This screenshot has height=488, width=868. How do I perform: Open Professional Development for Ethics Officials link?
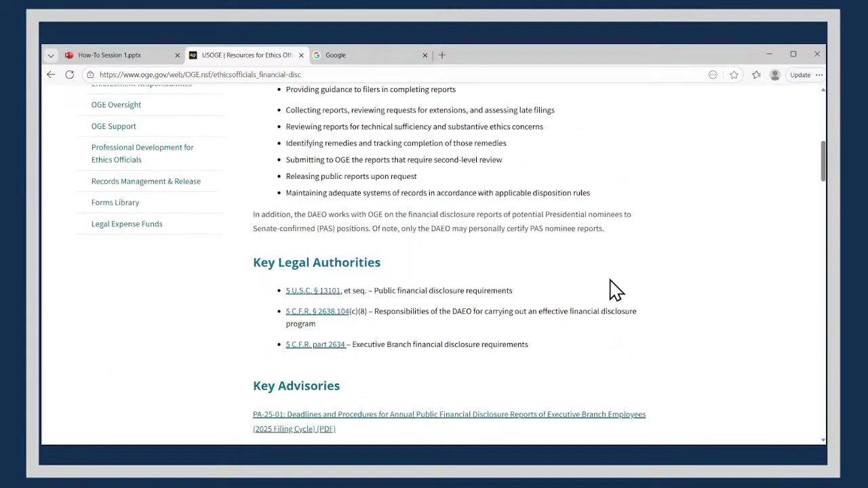(142, 153)
